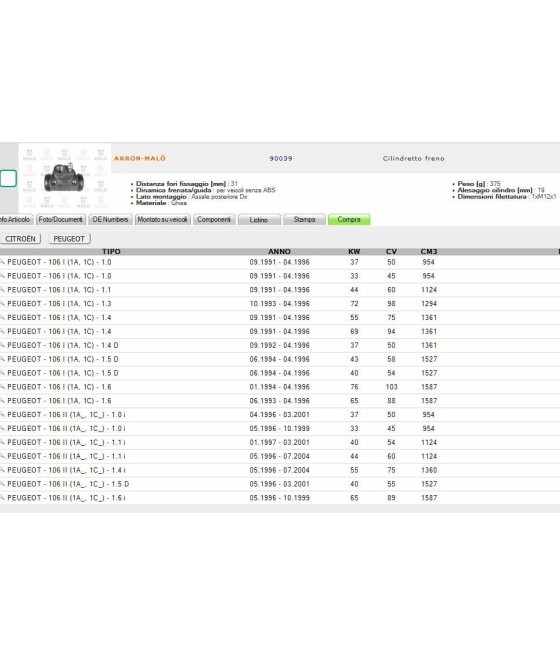
Task: Filter vehicles by CITROËN brand
Action: [20, 239]
